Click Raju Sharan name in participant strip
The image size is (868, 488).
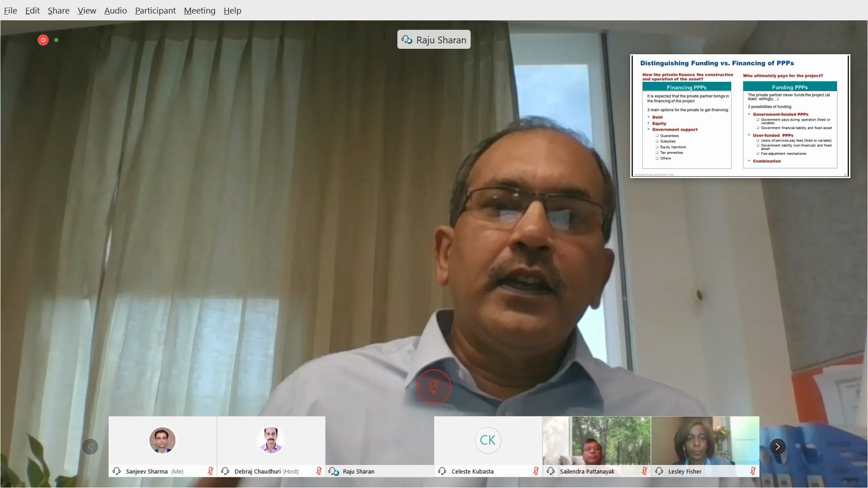point(359,471)
